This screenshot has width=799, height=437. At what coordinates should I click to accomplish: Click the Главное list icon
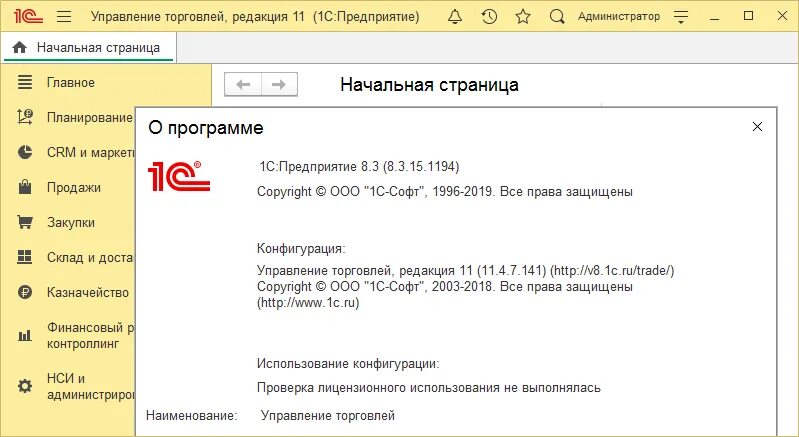click(x=24, y=82)
